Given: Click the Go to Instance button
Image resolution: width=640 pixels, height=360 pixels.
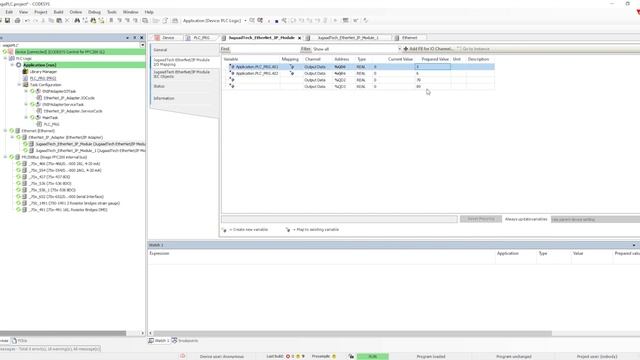Looking at the screenshot, I should coord(473,49).
